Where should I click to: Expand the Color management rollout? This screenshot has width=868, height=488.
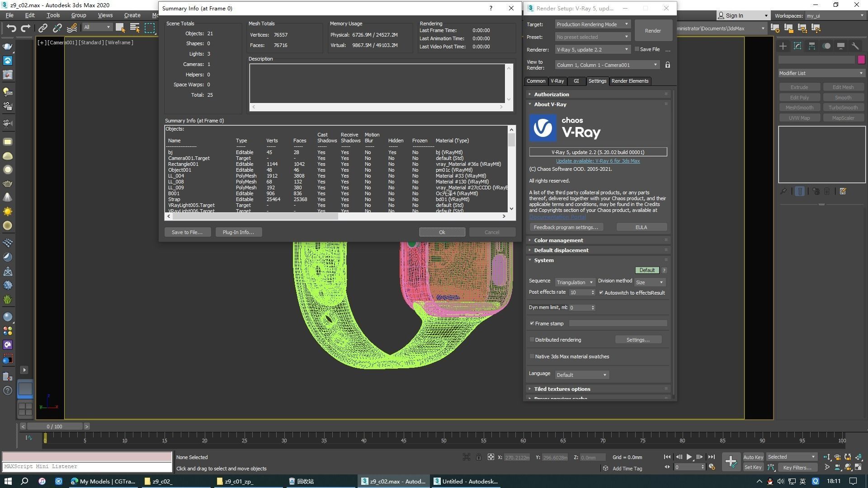point(558,240)
